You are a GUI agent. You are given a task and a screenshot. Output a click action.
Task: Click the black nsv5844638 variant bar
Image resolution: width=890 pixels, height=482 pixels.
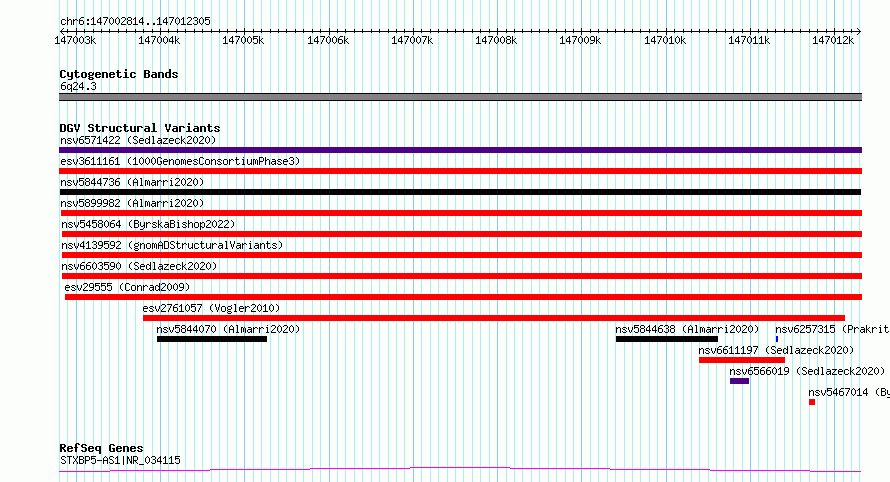tap(667, 339)
